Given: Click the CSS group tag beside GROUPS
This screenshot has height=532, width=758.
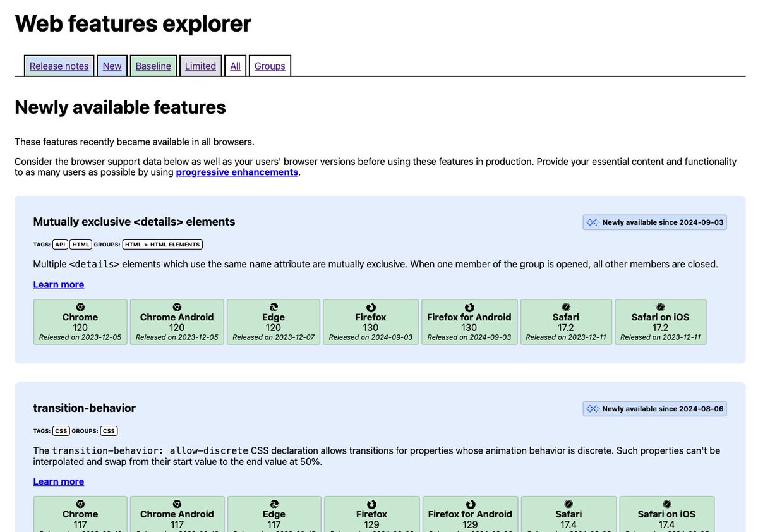Looking at the screenshot, I should [x=109, y=431].
